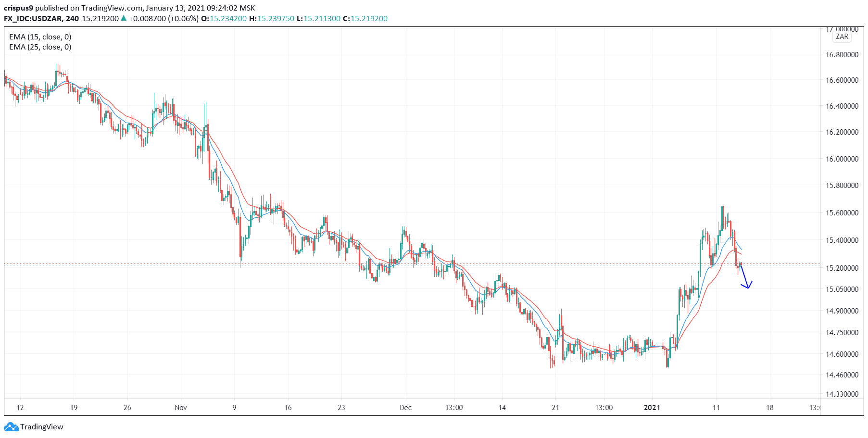Click the 21 date label on time axis
Viewport: 868px width, 438px height.
click(555, 408)
